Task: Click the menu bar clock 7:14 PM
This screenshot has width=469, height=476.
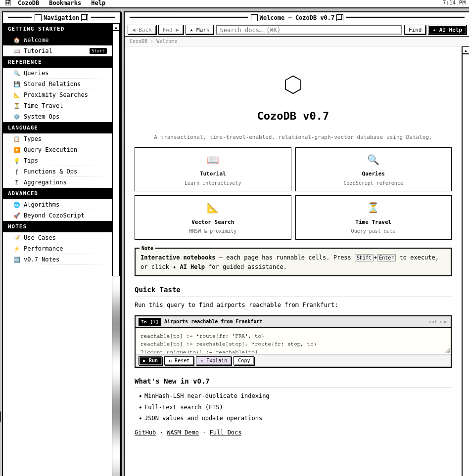Action: click(x=454, y=3)
